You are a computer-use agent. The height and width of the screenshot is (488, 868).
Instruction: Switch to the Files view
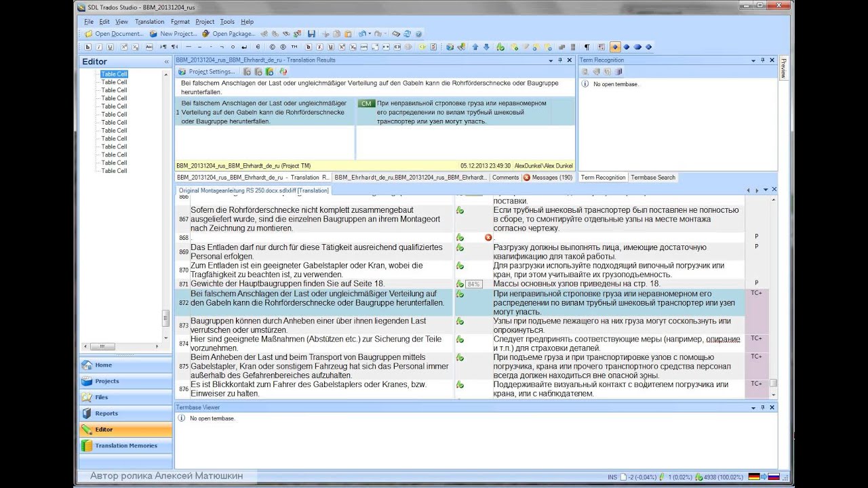click(125, 397)
